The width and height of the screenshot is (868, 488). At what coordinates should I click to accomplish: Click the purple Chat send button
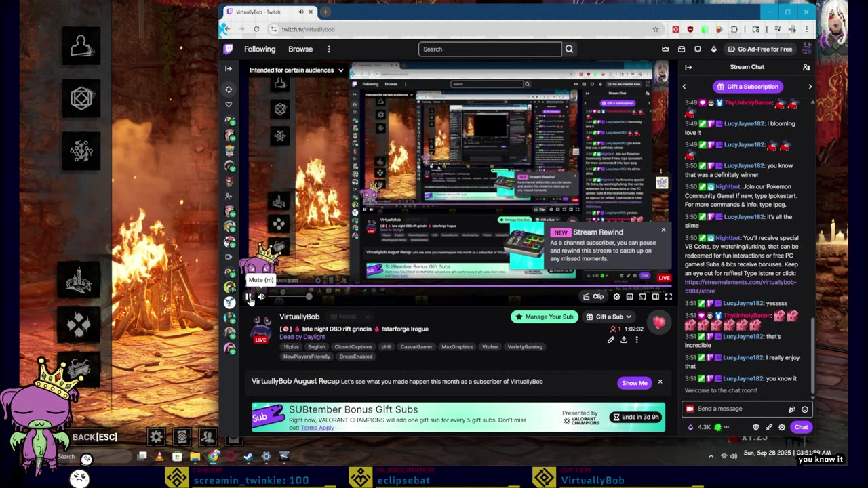[x=801, y=427]
